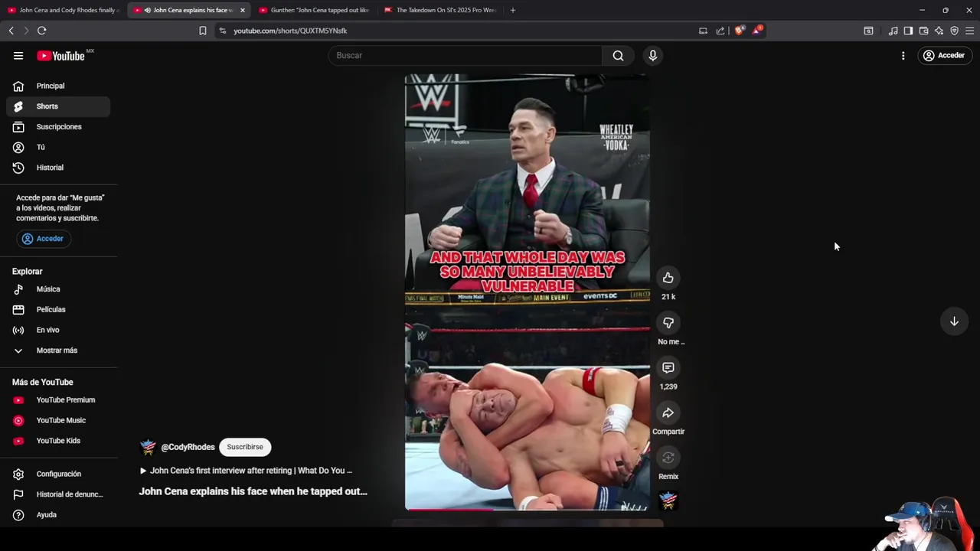The height and width of the screenshot is (551, 980).
Task: Bookmark this page
Action: tap(202, 31)
